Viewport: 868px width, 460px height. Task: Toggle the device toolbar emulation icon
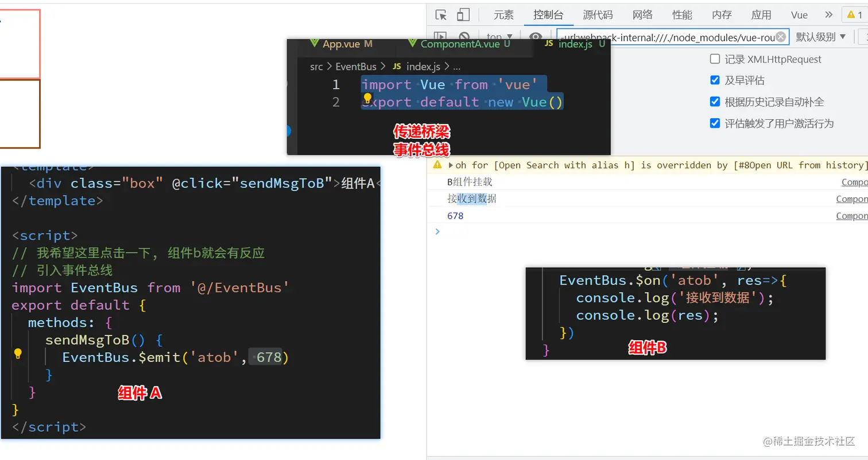coord(463,15)
